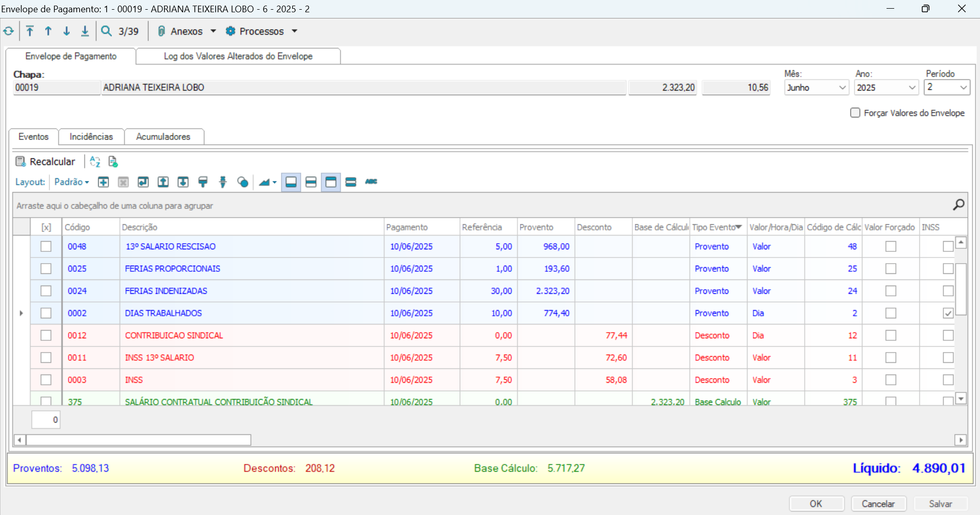980x515 pixels.
Task: Expand the Anexos dropdown arrow
Action: pos(213,31)
